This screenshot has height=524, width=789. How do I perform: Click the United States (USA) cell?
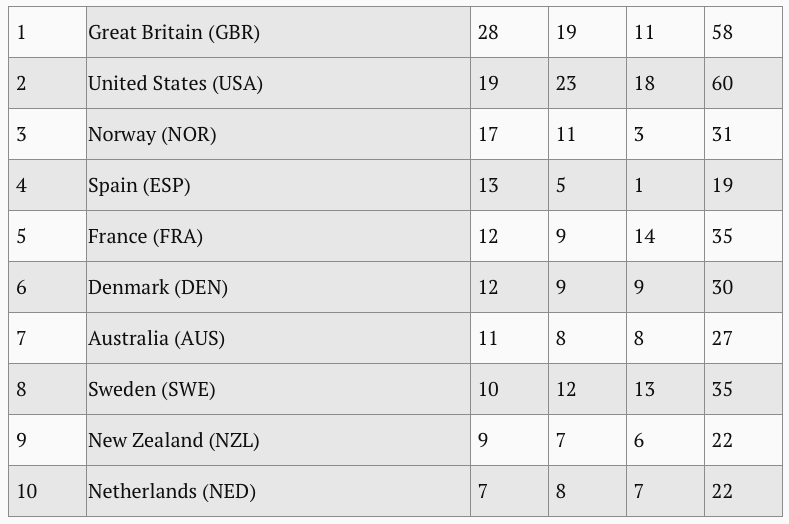(x=278, y=83)
